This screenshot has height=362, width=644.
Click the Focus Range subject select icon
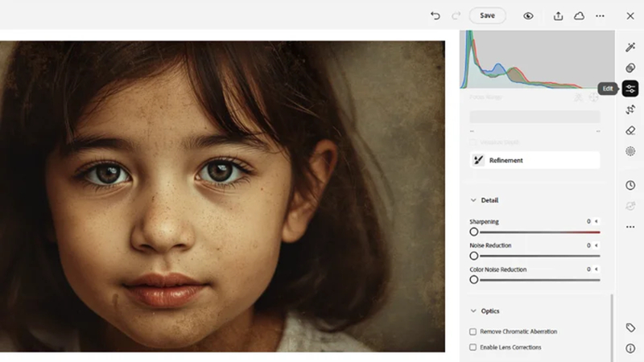tap(578, 97)
